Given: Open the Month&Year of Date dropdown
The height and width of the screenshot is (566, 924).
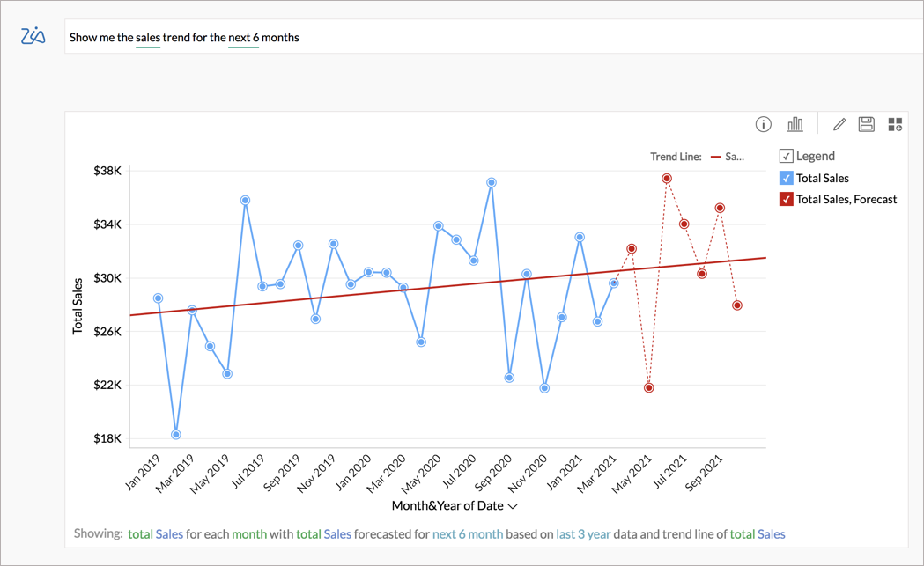Looking at the screenshot, I should (511, 506).
